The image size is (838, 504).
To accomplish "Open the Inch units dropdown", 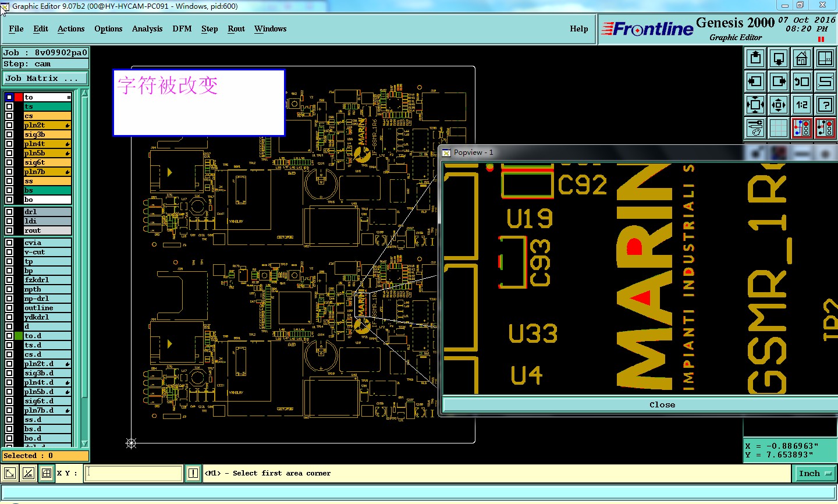I will point(814,474).
